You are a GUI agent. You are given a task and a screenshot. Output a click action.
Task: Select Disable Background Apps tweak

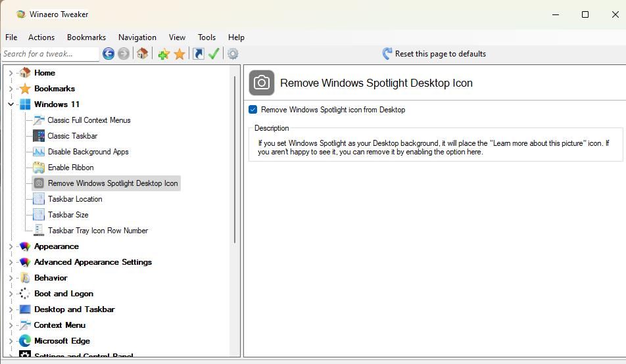pyautogui.click(x=88, y=152)
